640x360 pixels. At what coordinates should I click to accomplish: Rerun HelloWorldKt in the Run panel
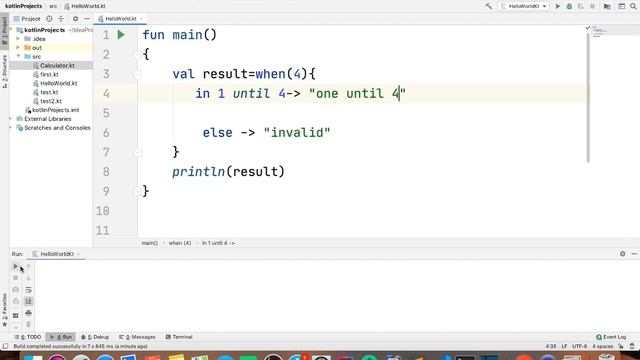pos(16,266)
